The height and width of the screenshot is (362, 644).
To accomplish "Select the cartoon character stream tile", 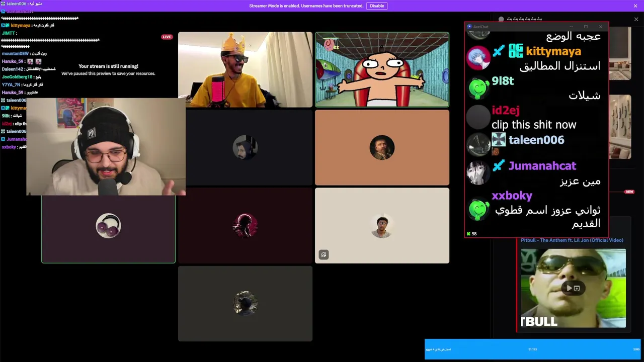I will click(382, 70).
